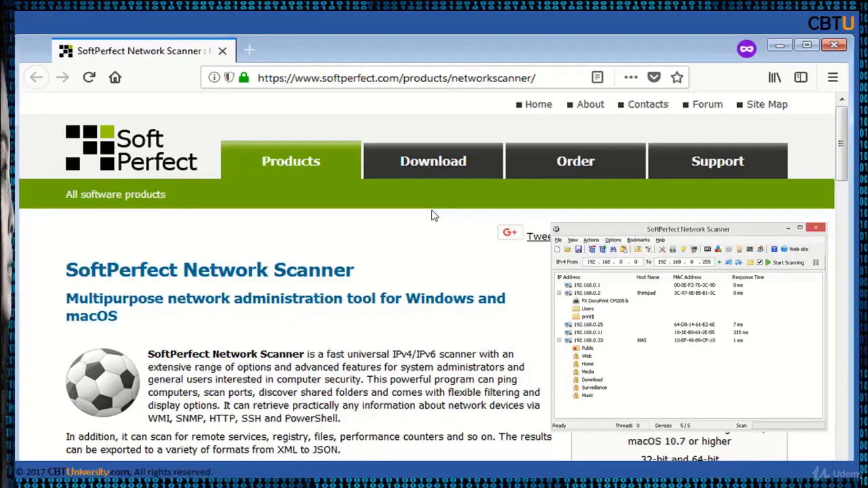Click the scrollbar up arrow
Image resolution: width=868 pixels, height=488 pixels.
click(842, 100)
